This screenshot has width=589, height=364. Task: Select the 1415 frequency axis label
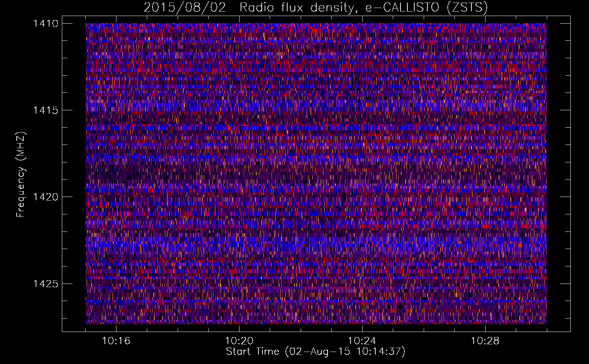(46, 110)
